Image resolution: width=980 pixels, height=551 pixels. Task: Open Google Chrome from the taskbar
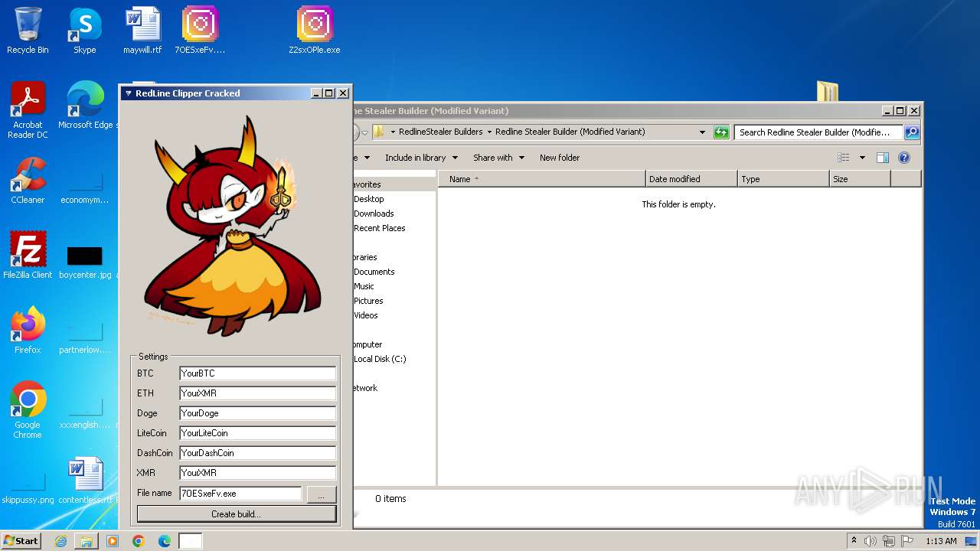pyautogui.click(x=139, y=541)
